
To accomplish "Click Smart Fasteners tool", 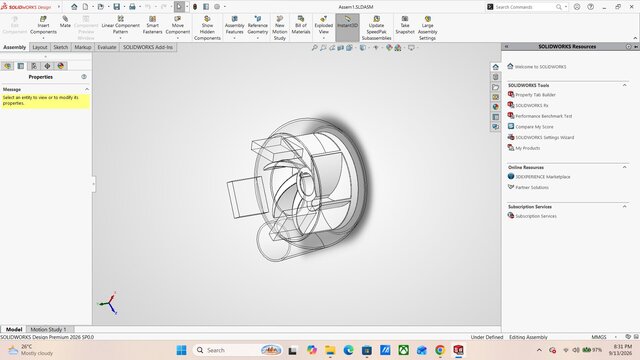I will click(x=152, y=25).
